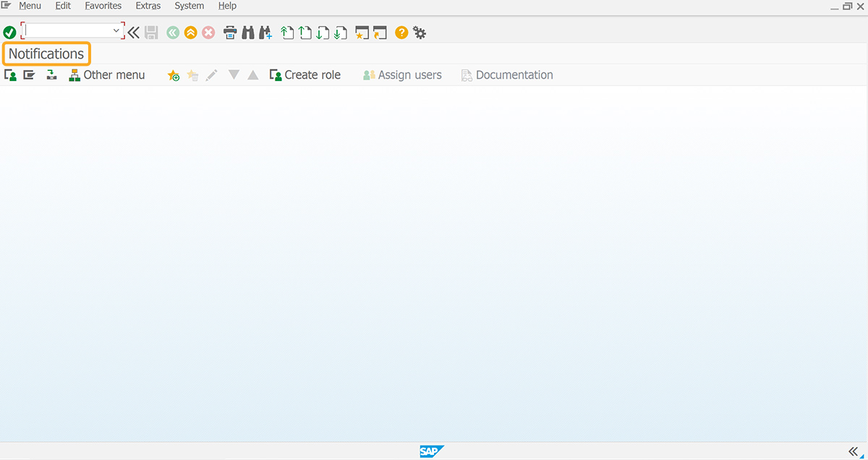
Task: Click the Other menu button
Action: (x=107, y=75)
